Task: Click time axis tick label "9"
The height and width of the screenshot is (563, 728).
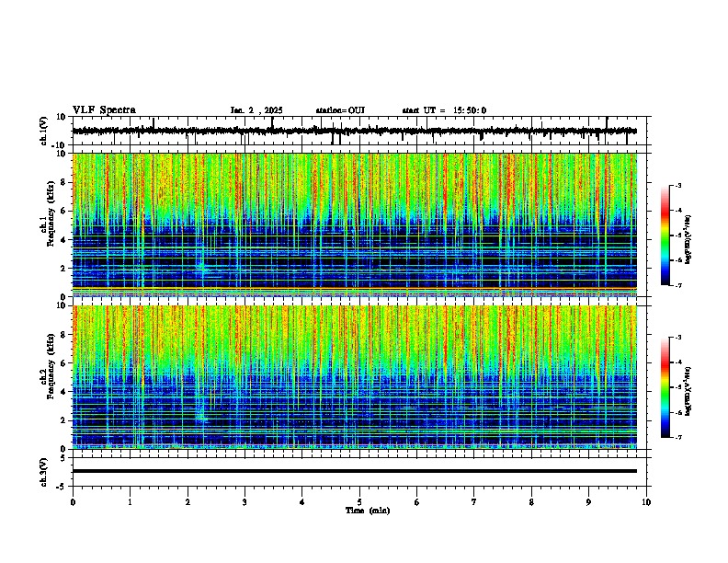Action: [588, 502]
